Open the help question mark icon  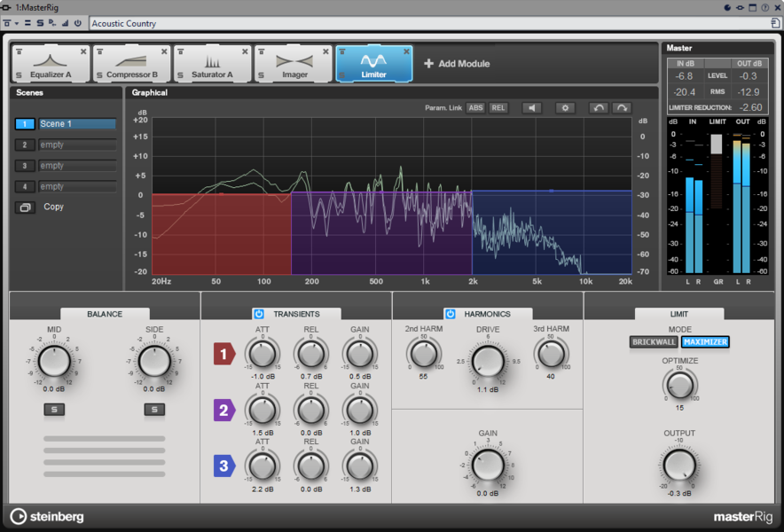(x=765, y=7)
